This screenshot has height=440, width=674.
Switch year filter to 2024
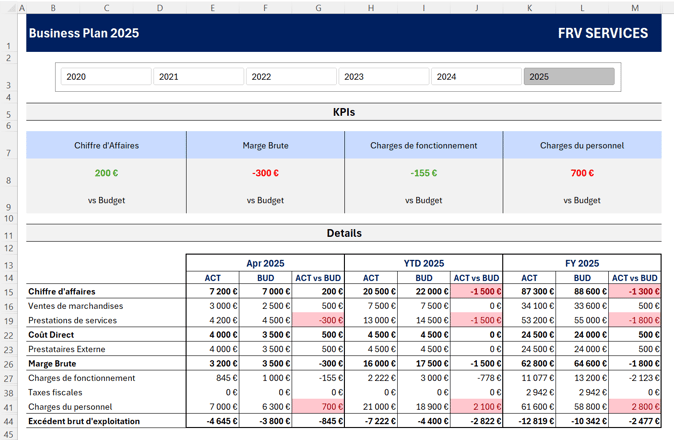pyautogui.click(x=476, y=76)
